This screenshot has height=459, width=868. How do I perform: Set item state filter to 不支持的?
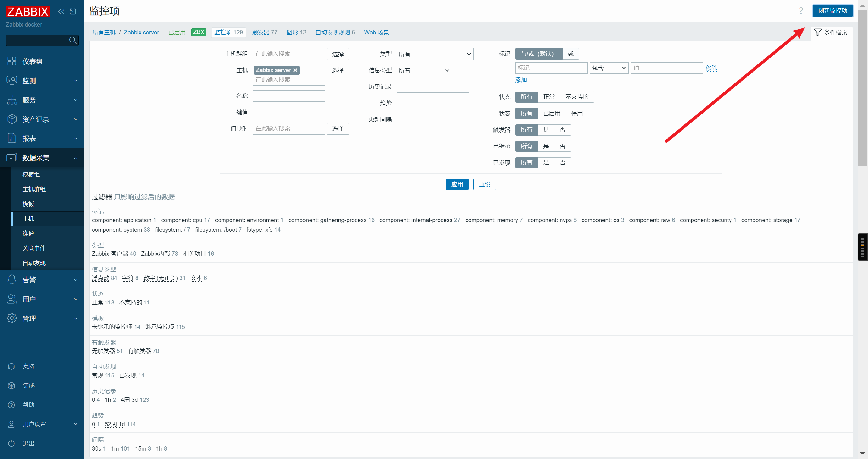coord(577,97)
